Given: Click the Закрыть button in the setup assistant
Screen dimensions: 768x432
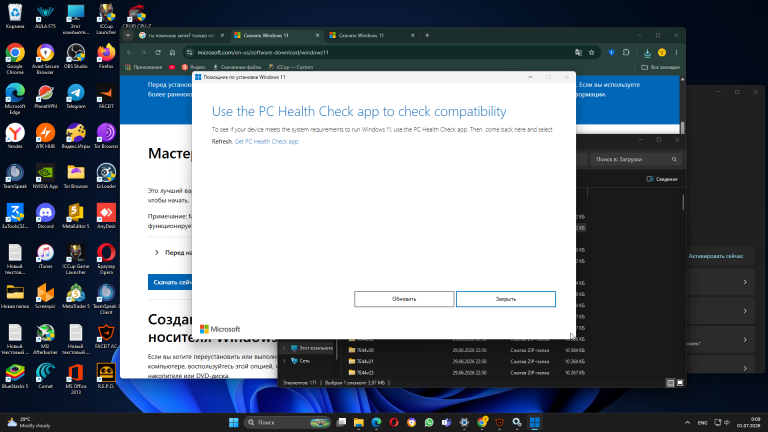Looking at the screenshot, I should (506, 299).
